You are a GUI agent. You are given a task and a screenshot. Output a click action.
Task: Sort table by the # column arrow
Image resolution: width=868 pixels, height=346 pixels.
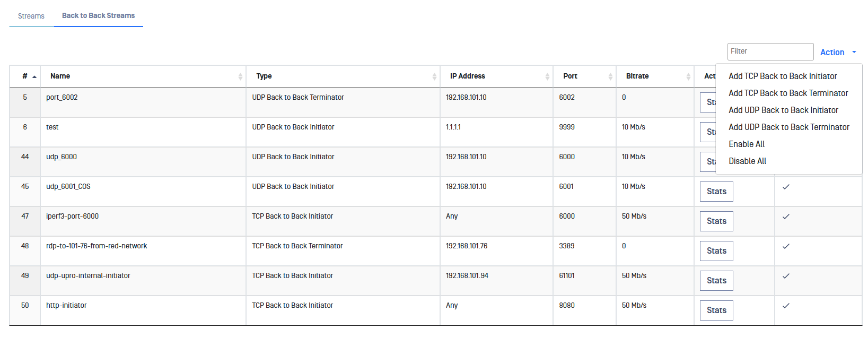click(x=34, y=76)
